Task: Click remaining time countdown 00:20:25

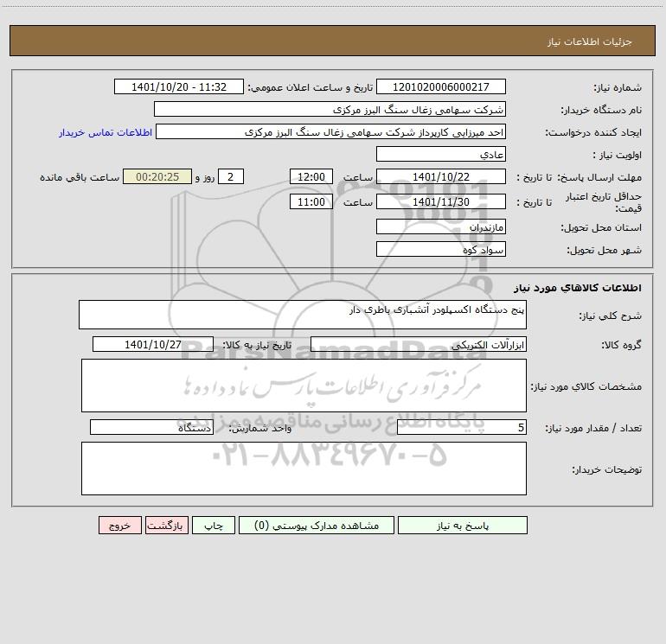Action: [157, 176]
